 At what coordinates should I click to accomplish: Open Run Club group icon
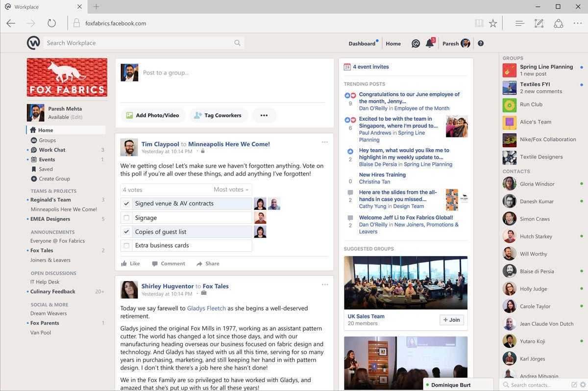(x=510, y=105)
